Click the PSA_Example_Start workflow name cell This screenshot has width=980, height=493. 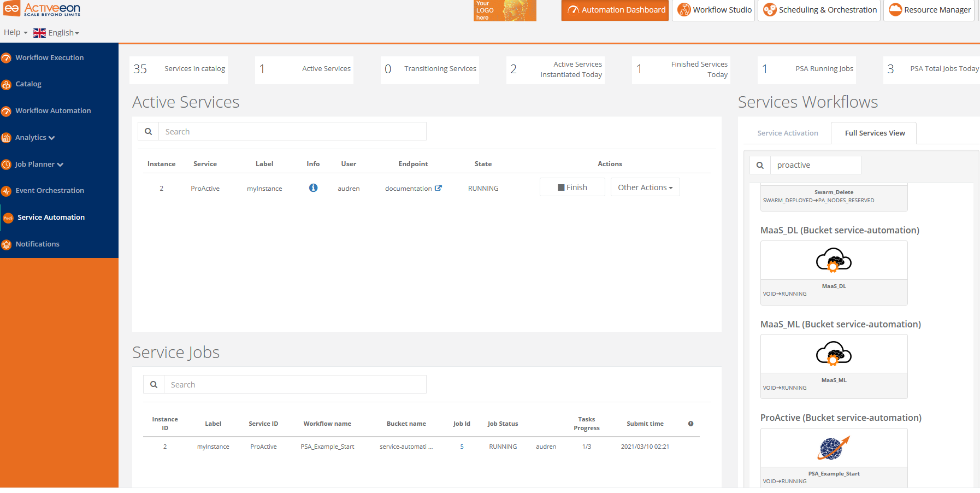(x=327, y=447)
